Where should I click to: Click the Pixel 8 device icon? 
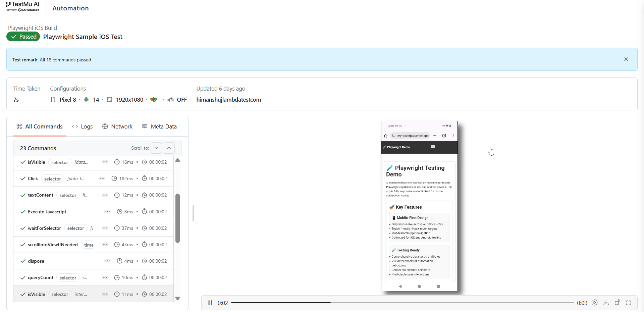point(53,100)
